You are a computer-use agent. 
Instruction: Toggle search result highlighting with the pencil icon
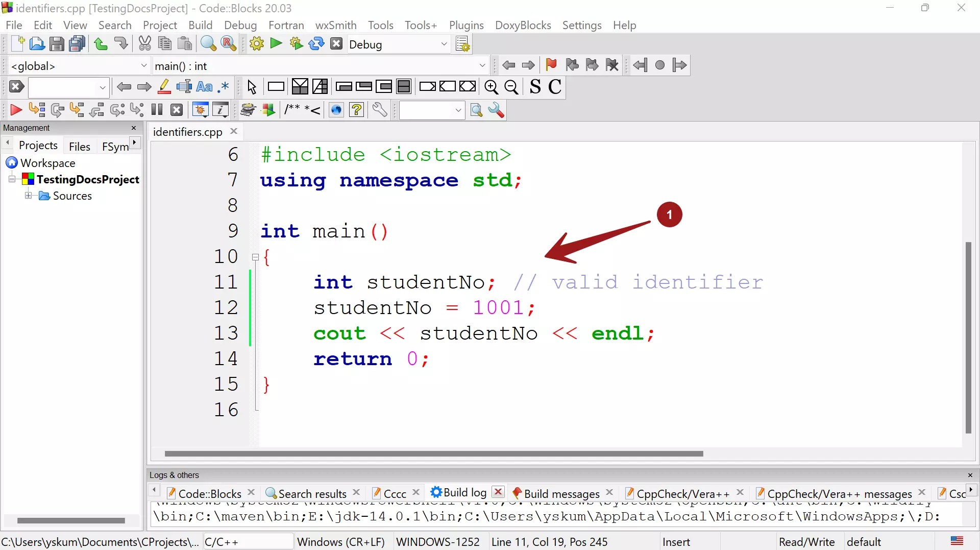(164, 87)
